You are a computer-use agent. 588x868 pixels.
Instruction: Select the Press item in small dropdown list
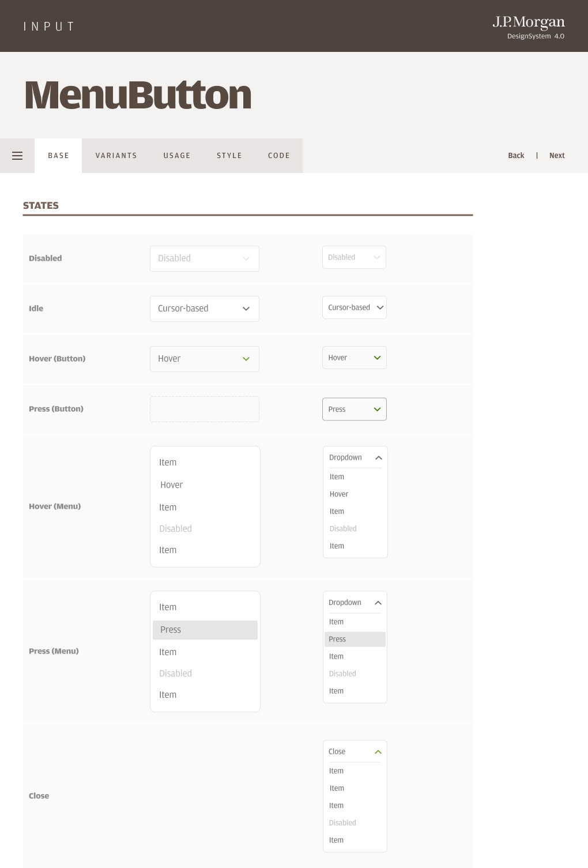pyautogui.click(x=355, y=639)
